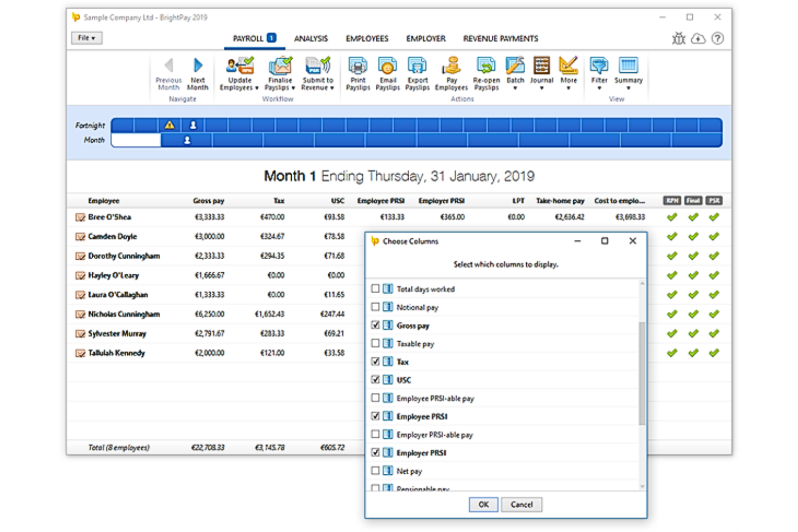Switch to ANALYSIS tab
The height and width of the screenshot is (532, 798).
pos(311,38)
